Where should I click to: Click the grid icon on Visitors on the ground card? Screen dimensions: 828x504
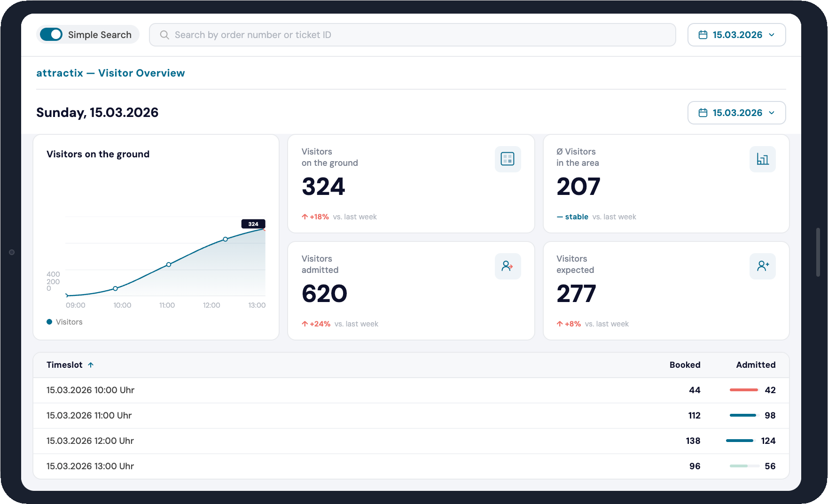tap(508, 159)
